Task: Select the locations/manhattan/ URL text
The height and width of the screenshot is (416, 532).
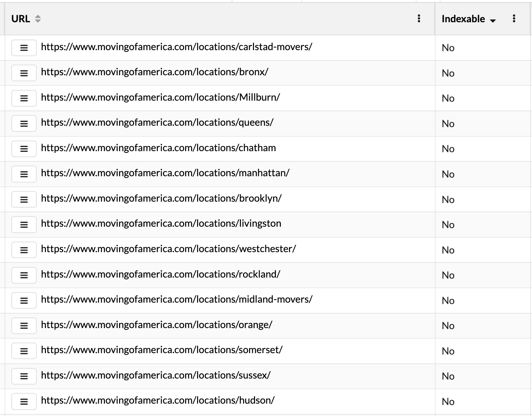Action: tap(165, 173)
